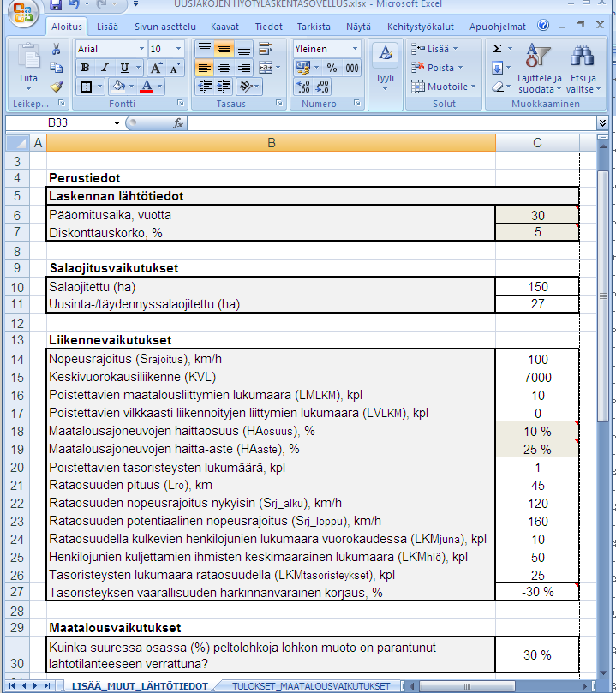Align text to top of cell
This screenshot has width=616, height=693.
tap(204, 49)
